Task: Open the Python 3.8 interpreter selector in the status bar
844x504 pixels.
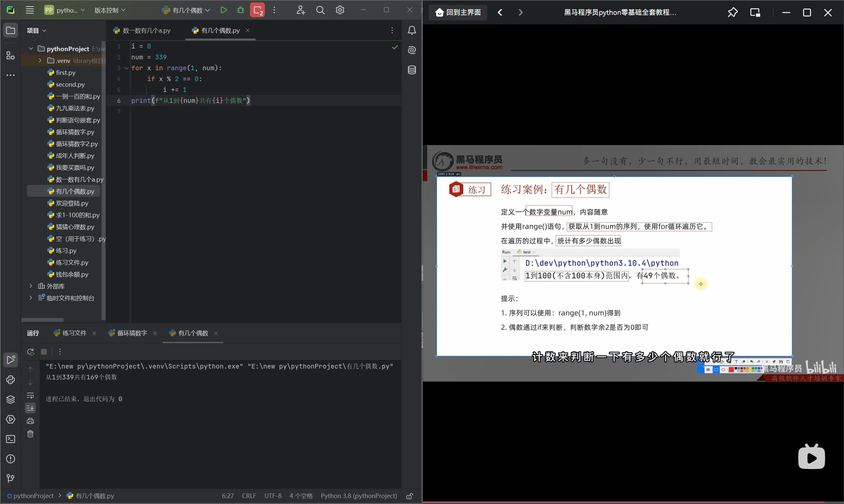Action: (359, 496)
